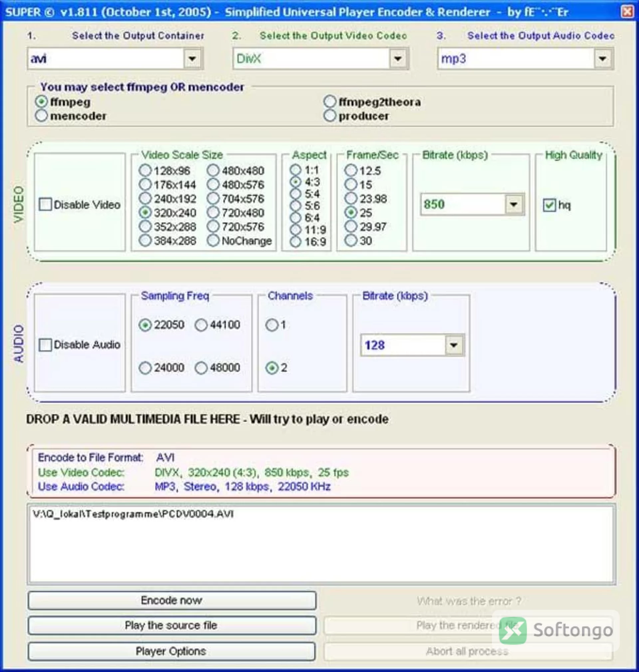639x672 pixels.
Task: Select the PCDV0004.AVI file entry in list
Action: [133, 514]
